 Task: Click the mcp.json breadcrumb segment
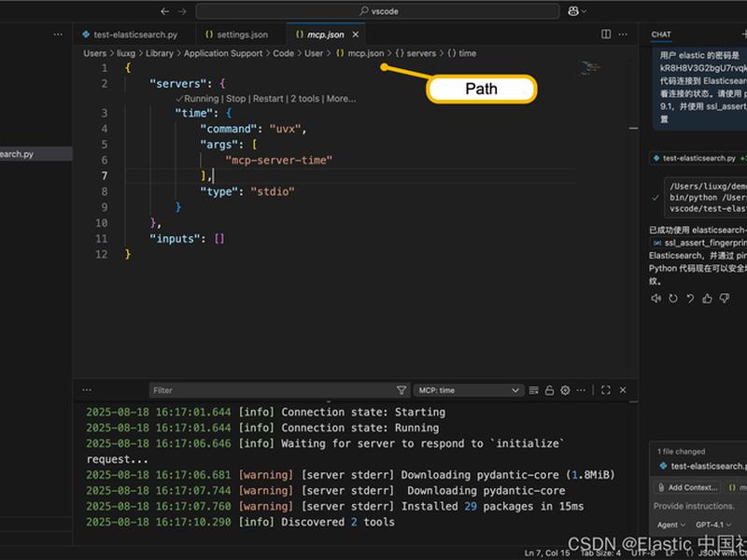pyautogui.click(x=360, y=53)
